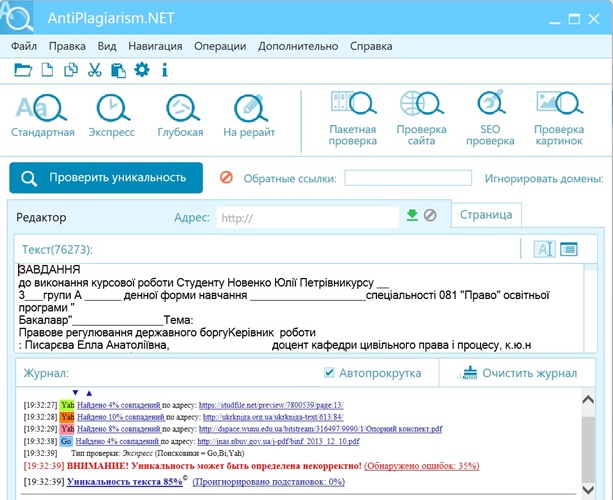The width and height of the screenshot is (613, 500).
Task: Select the На рерайт check mode
Action: 249,116
